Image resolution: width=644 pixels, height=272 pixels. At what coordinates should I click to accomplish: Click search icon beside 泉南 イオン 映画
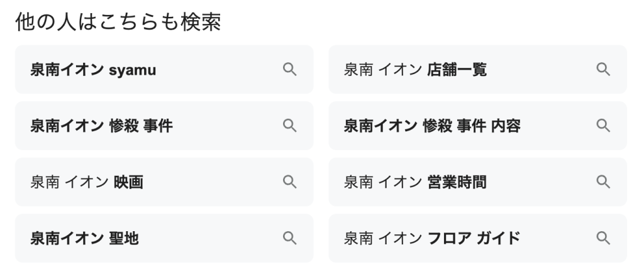coord(289,182)
